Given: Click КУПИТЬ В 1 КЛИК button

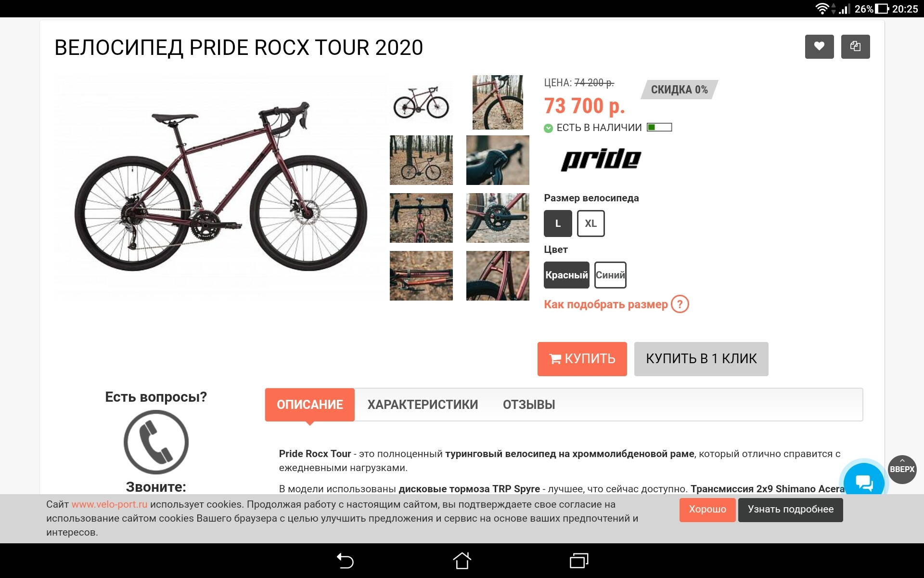Looking at the screenshot, I should [x=701, y=359].
